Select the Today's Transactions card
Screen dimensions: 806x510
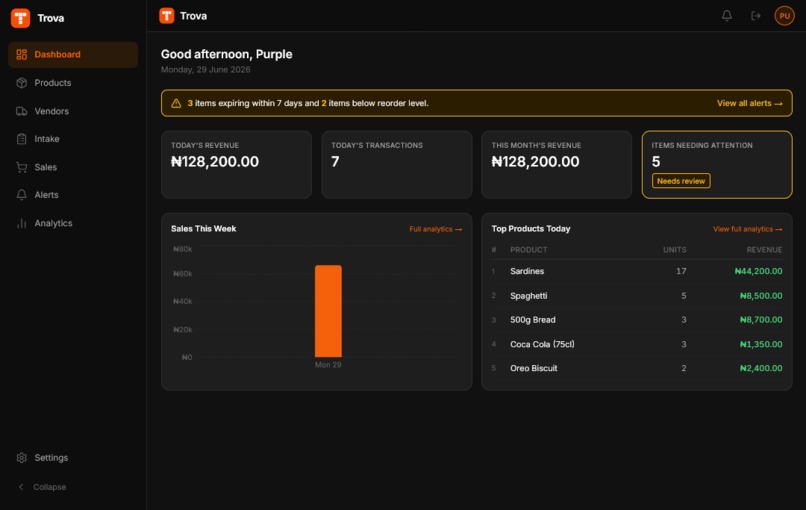coord(397,165)
